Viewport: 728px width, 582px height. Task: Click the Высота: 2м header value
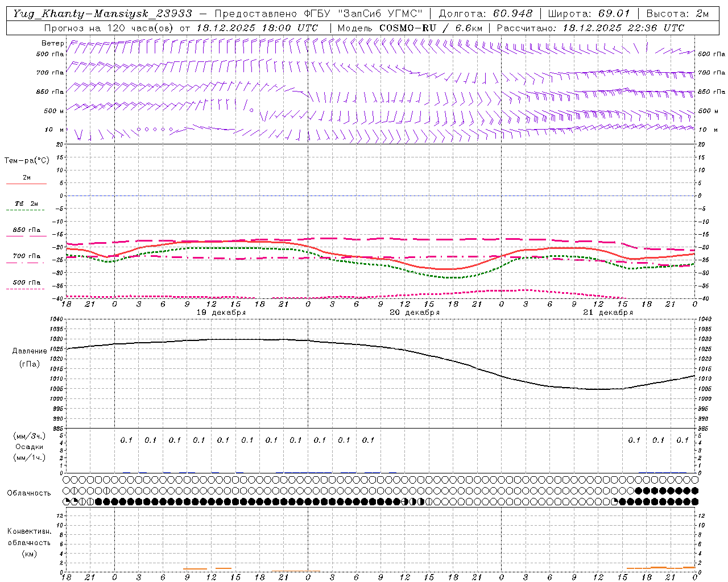coord(677,14)
